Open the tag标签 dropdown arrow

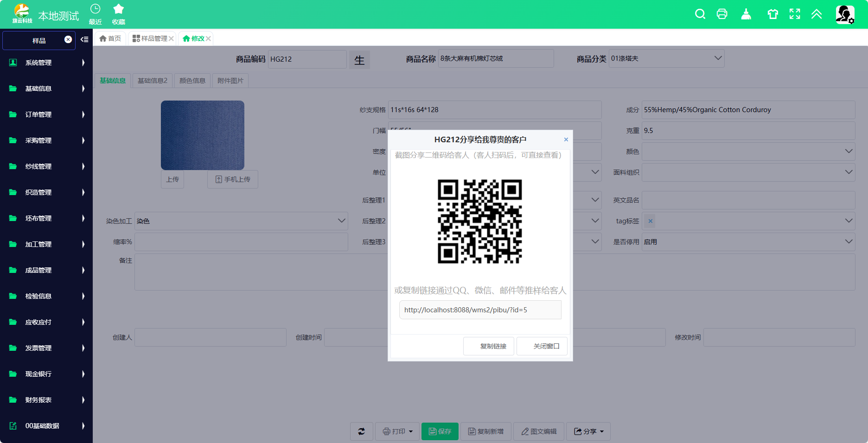849,221
